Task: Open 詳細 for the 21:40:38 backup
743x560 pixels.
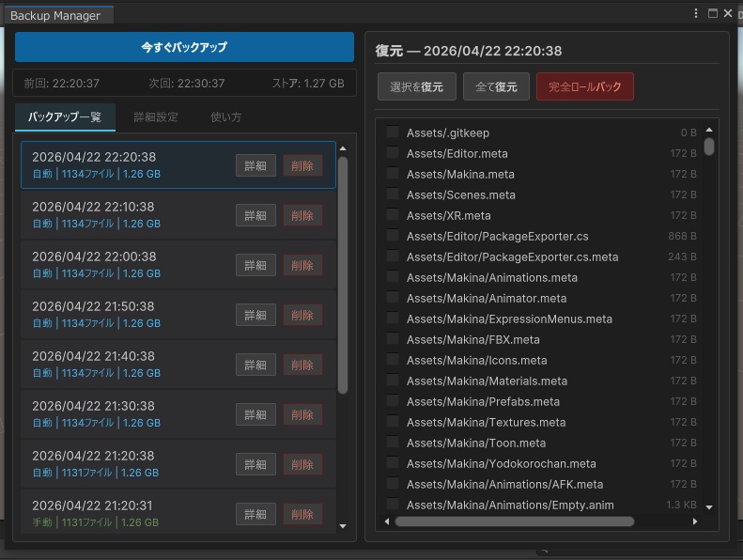Action: coord(255,365)
